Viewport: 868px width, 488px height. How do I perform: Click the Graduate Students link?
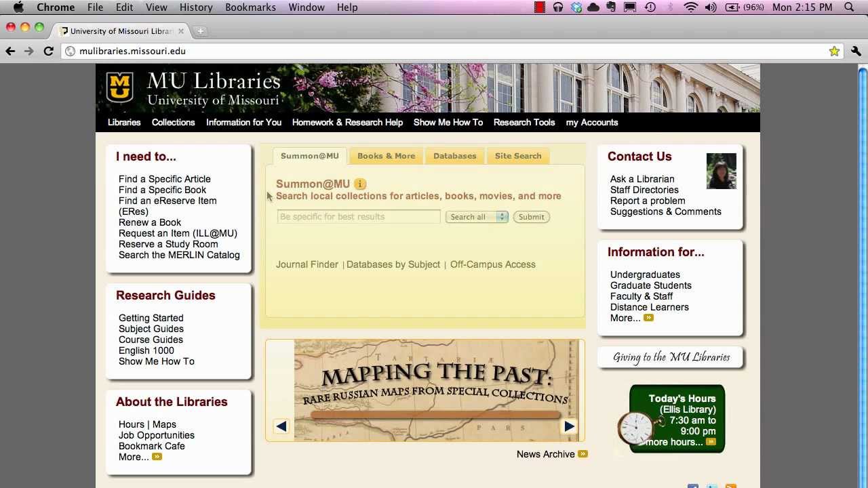(x=651, y=285)
